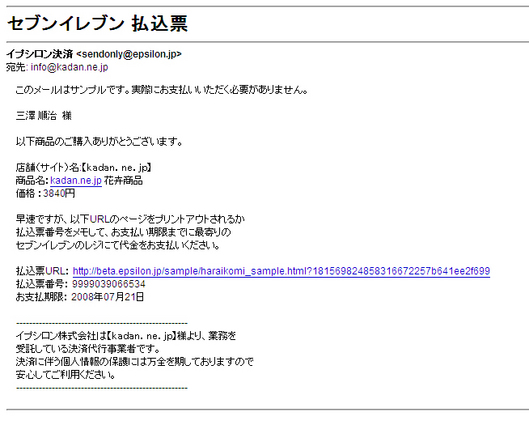Select the heading セブンイレブン 払込票
The image size is (529, 425).
pyautogui.click(x=98, y=24)
